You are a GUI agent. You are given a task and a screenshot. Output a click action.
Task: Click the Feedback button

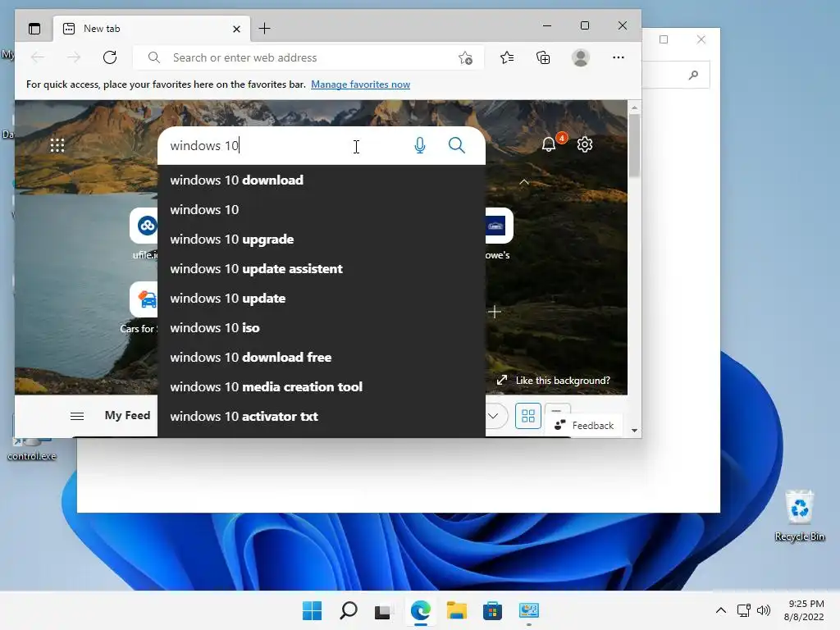[x=586, y=426]
